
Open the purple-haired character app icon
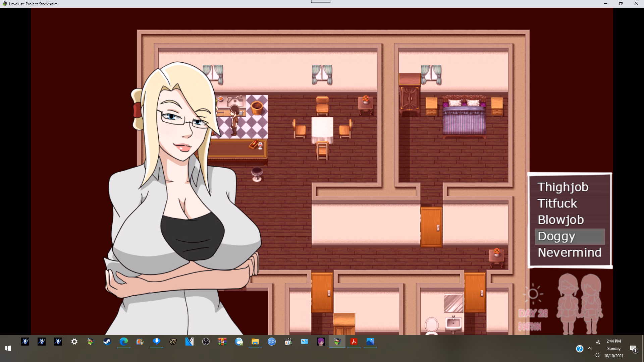click(321, 342)
